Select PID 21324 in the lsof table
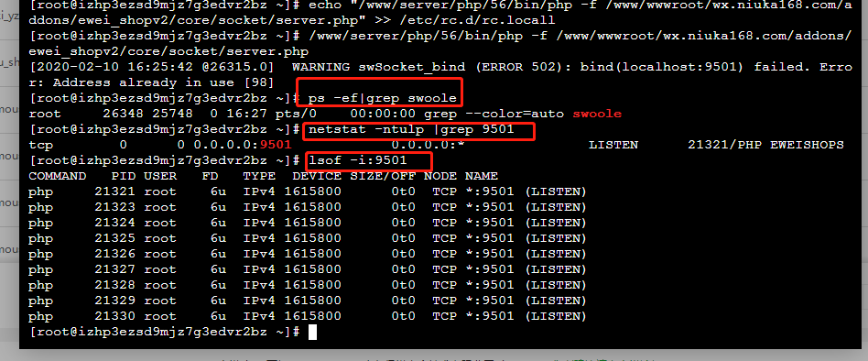The image size is (868, 361). pyautogui.click(x=114, y=223)
